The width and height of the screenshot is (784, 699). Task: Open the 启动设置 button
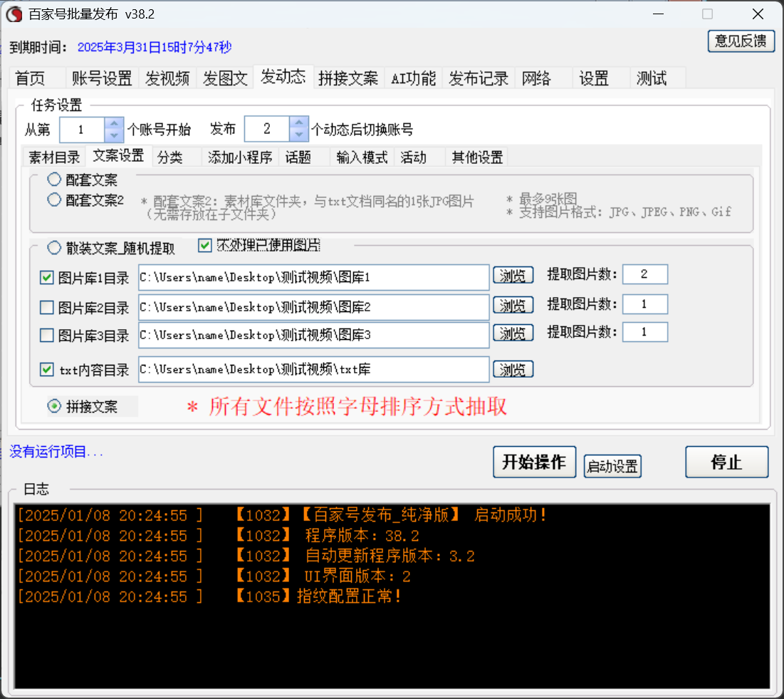click(612, 466)
